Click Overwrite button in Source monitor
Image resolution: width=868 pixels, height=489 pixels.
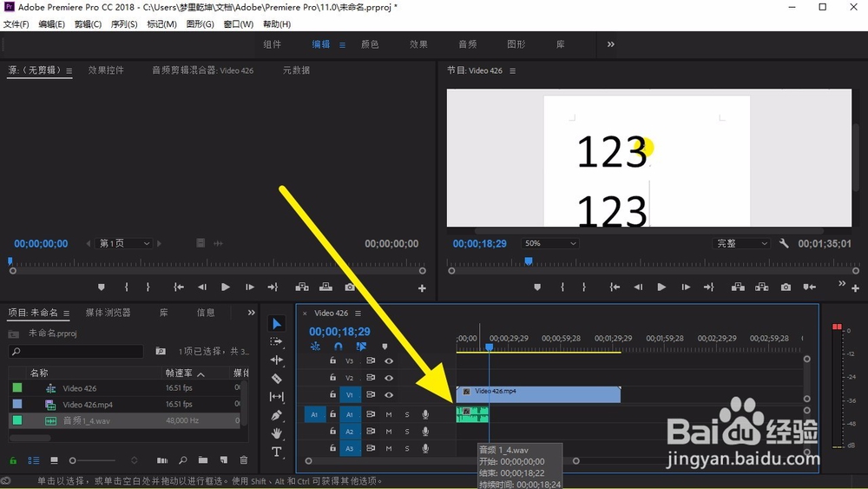[326, 287]
